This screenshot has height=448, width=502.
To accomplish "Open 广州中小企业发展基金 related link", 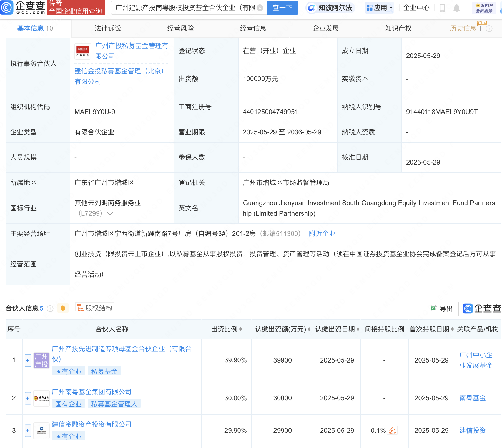I will (476, 360).
